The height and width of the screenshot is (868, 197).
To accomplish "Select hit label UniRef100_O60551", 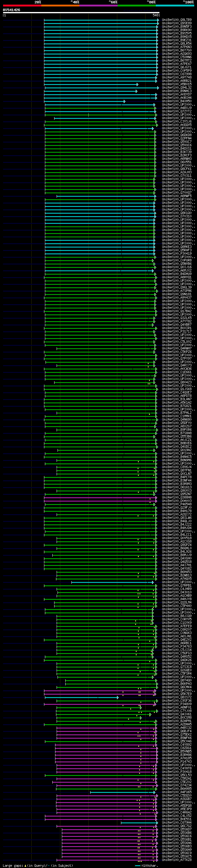I will pos(176,162).
